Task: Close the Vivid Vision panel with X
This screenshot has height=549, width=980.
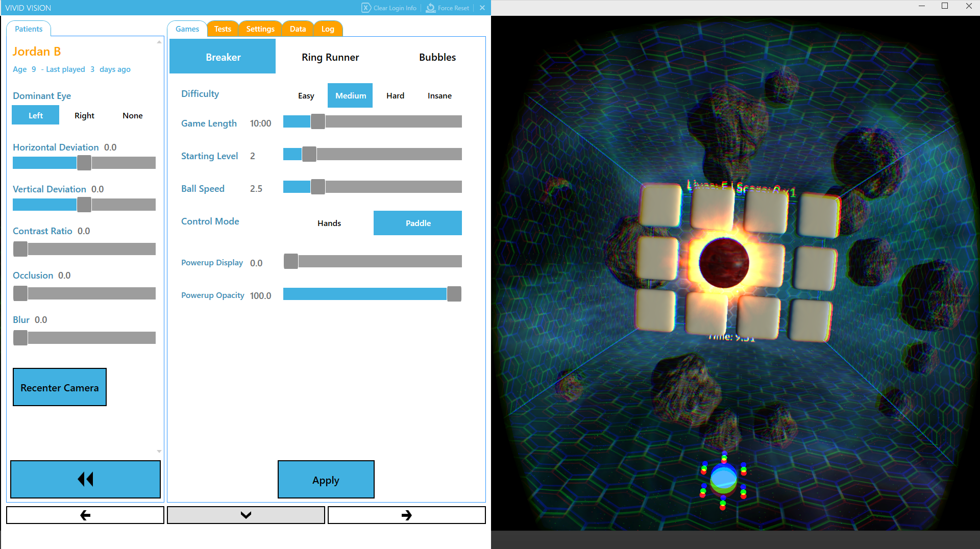Action: tap(482, 8)
